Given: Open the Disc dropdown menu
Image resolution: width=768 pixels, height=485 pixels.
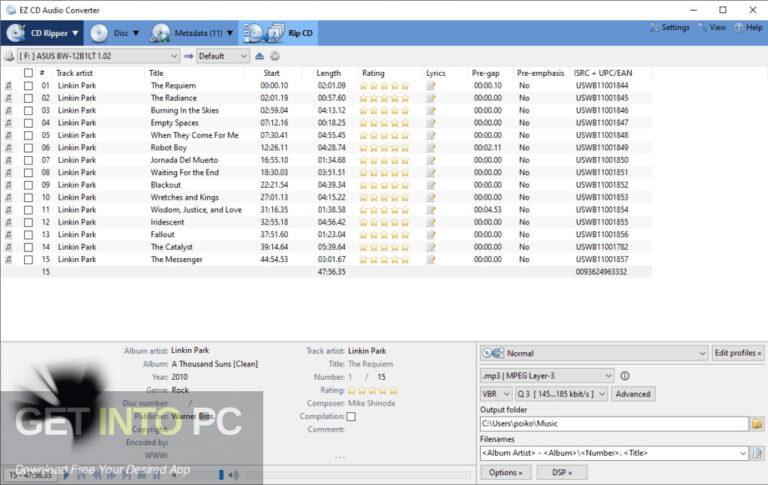Looking at the screenshot, I should 115,33.
